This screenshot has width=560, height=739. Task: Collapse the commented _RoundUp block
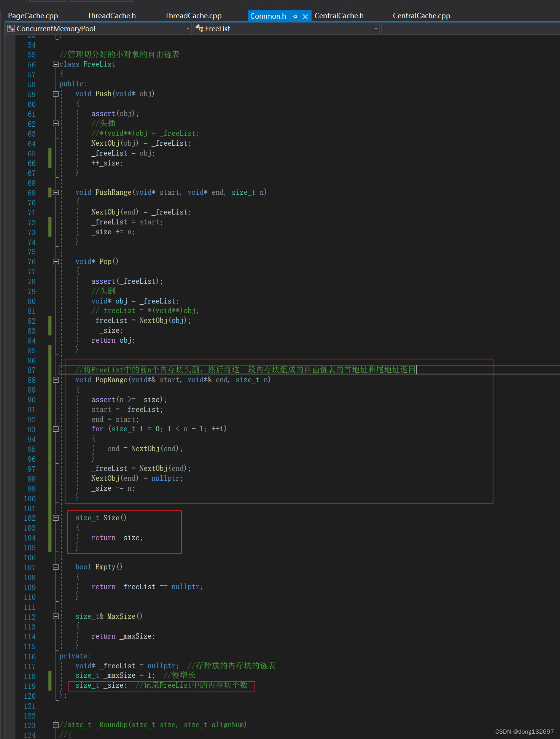coord(56,725)
